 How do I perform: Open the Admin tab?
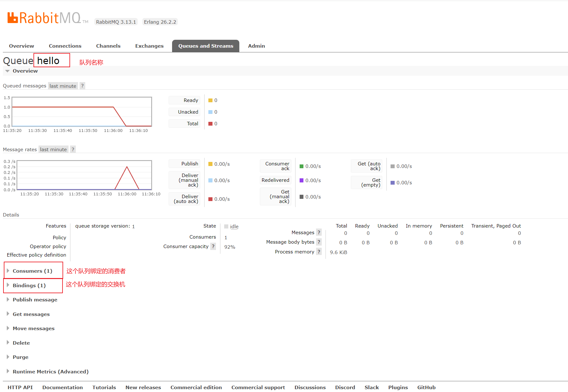point(256,46)
